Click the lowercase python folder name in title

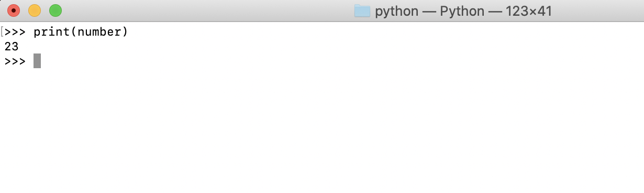pos(397,12)
